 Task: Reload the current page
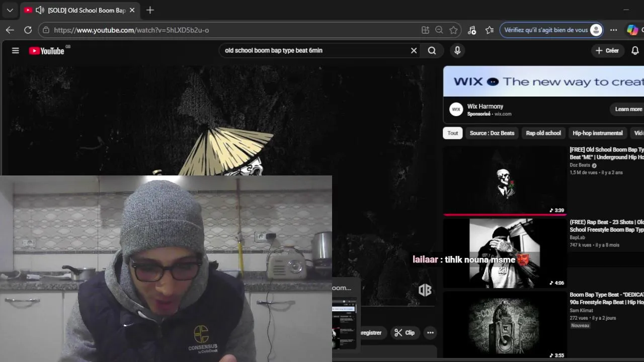(28, 30)
